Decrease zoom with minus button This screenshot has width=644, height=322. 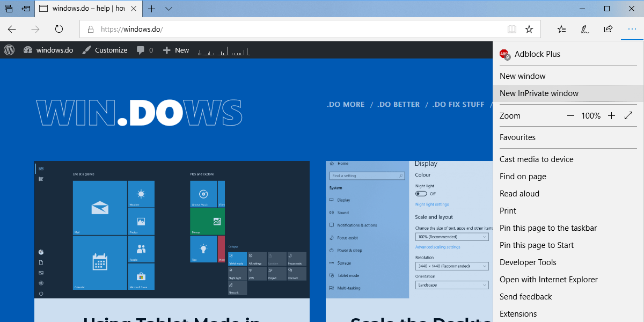(x=570, y=116)
